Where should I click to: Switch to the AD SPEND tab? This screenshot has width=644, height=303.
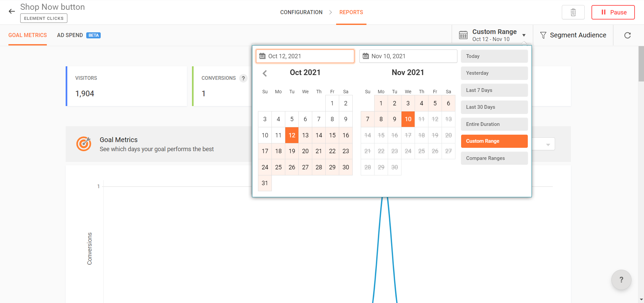(x=70, y=35)
